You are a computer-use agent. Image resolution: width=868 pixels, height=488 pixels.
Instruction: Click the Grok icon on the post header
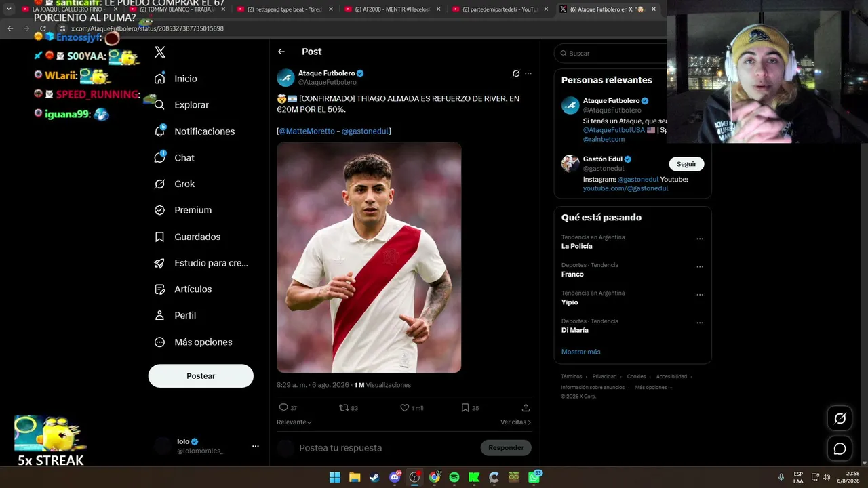(x=516, y=73)
